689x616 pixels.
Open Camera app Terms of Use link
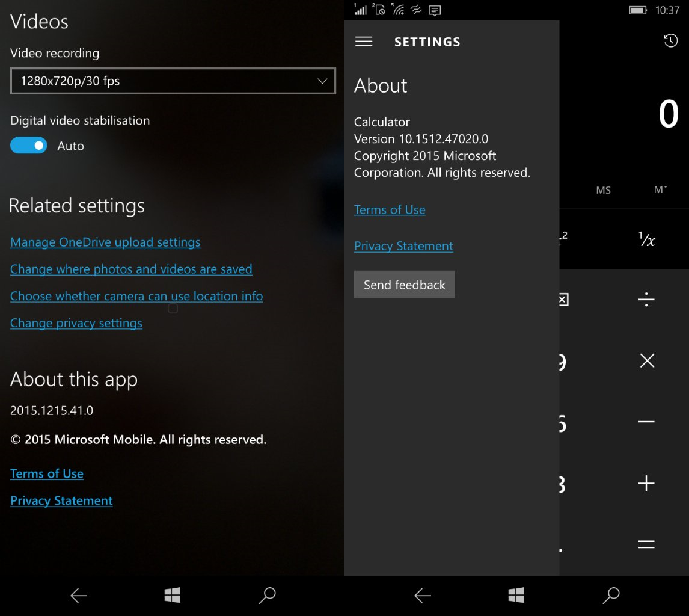[x=46, y=473]
